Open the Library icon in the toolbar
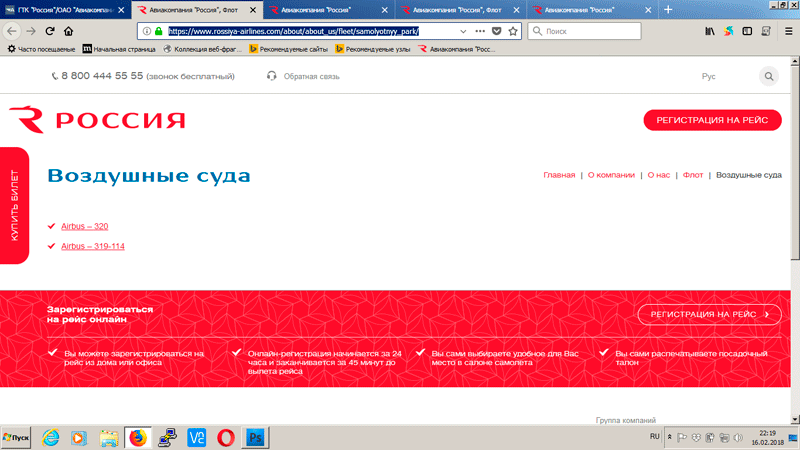The height and width of the screenshot is (450, 800). (710, 31)
